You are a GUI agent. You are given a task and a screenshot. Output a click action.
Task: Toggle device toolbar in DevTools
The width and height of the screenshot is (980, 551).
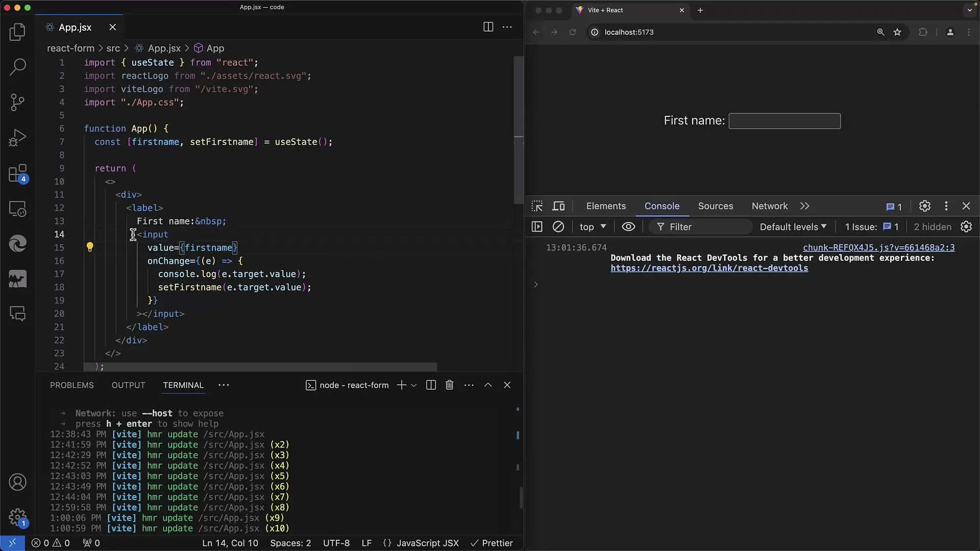(x=559, y=206)
